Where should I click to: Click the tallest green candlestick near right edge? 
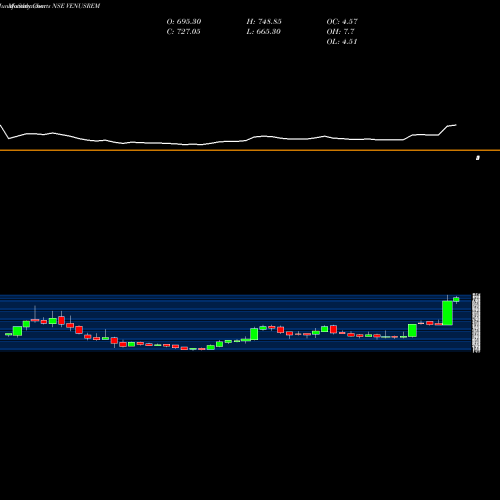(447, 313)
